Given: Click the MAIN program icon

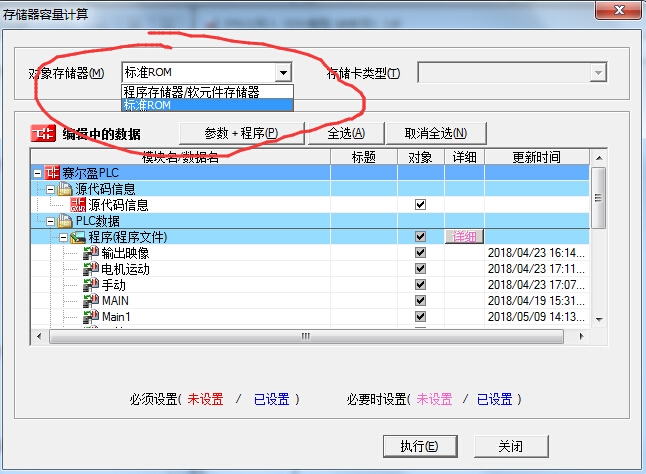Looking at the screenshot, I should click(91, 301).
